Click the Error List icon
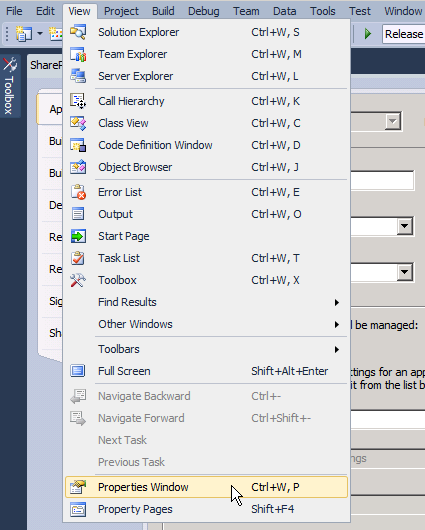The height and width of the screenshot is (530, 425). (78, 192)
